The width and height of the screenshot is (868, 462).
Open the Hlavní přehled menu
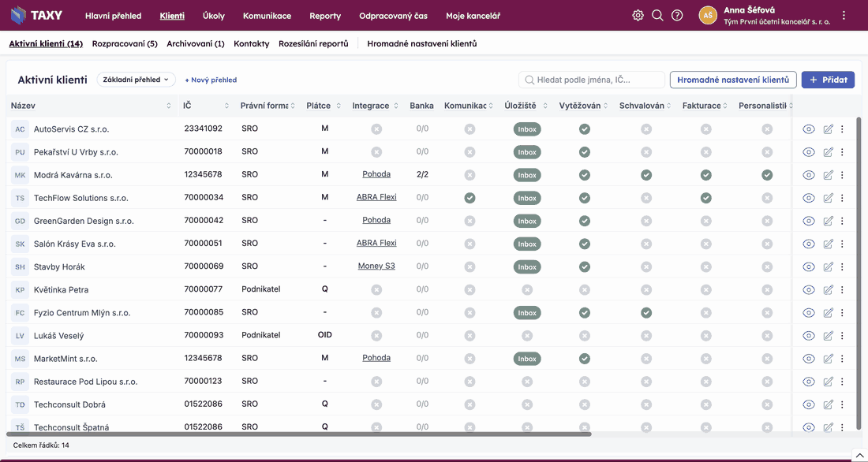(113, 16)
